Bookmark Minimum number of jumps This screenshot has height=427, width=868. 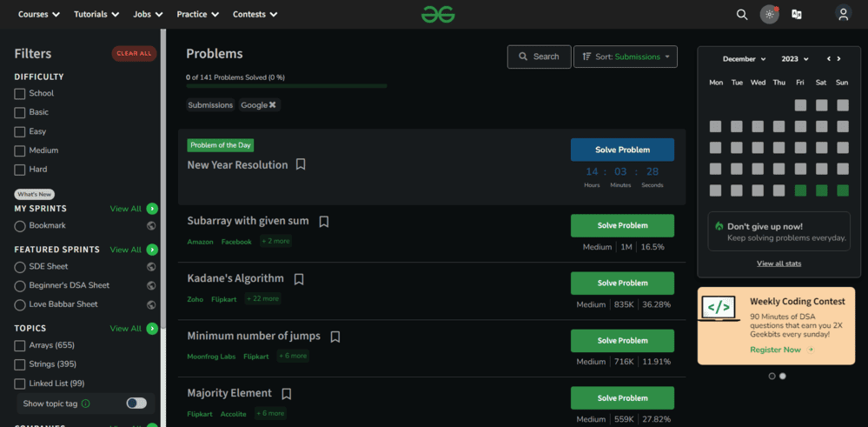[335, 337]
